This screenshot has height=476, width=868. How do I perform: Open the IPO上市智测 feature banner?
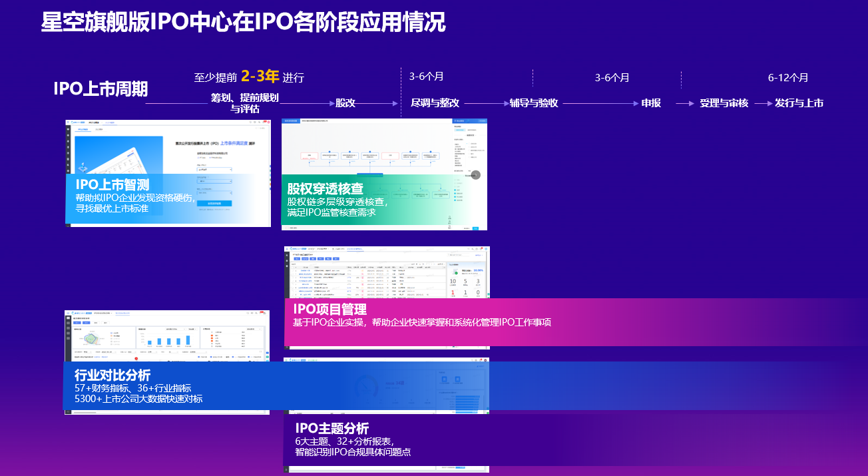coord(160,198)
